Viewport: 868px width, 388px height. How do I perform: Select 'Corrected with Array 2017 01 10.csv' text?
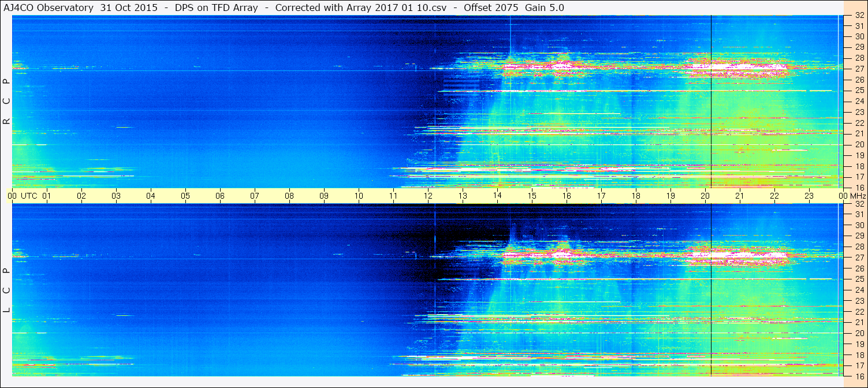tap(361, 8)
